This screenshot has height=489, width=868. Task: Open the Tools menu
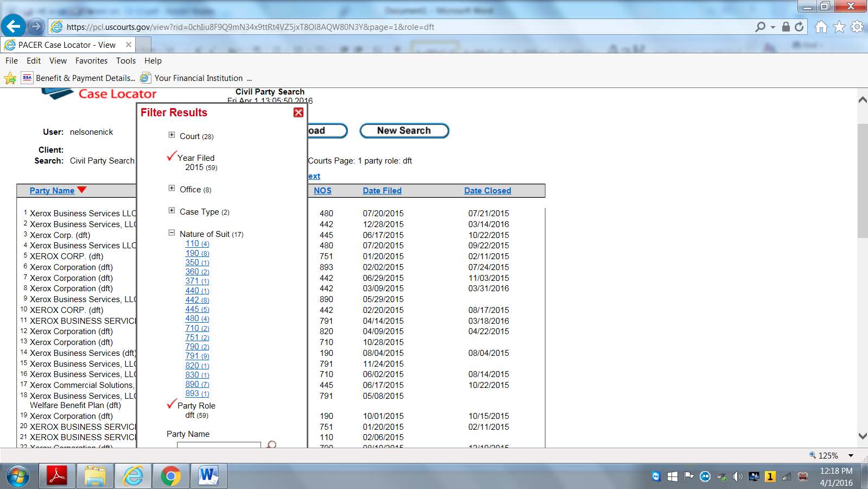126,61
